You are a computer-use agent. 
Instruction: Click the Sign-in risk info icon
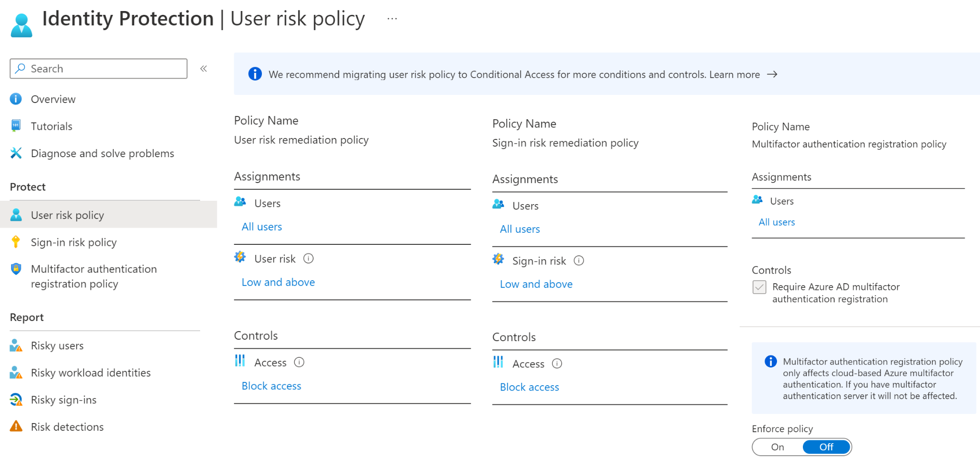(579, 261)
